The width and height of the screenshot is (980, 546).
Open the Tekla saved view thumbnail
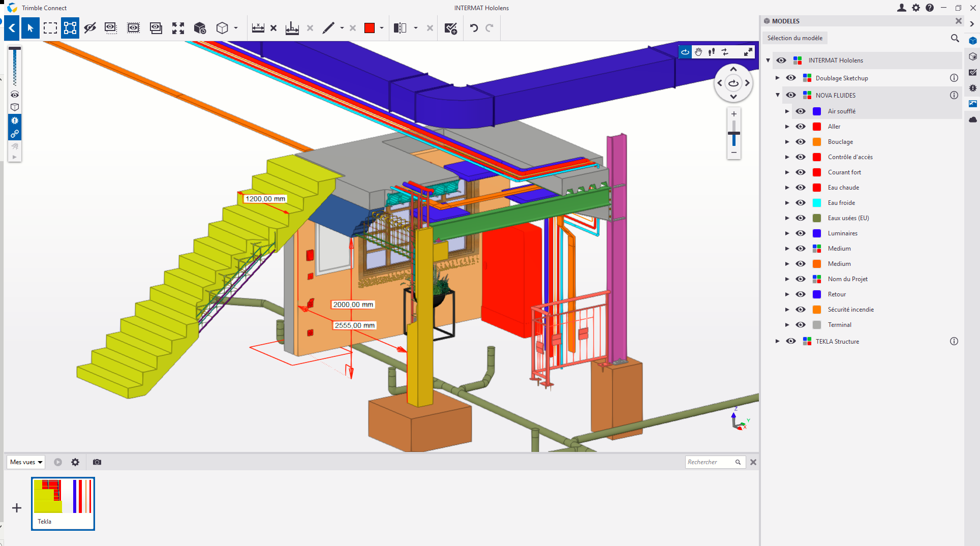(x=63, y=503)
